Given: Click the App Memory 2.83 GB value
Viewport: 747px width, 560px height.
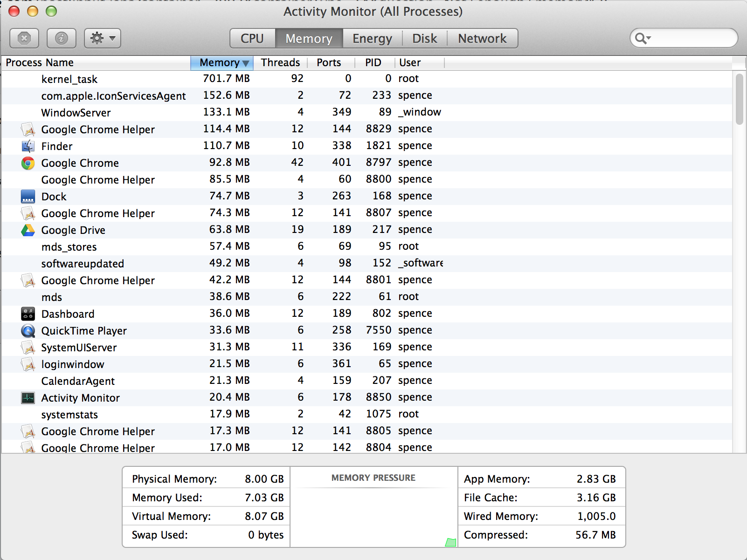Looking at the screenshot, I should coord(596,479).
